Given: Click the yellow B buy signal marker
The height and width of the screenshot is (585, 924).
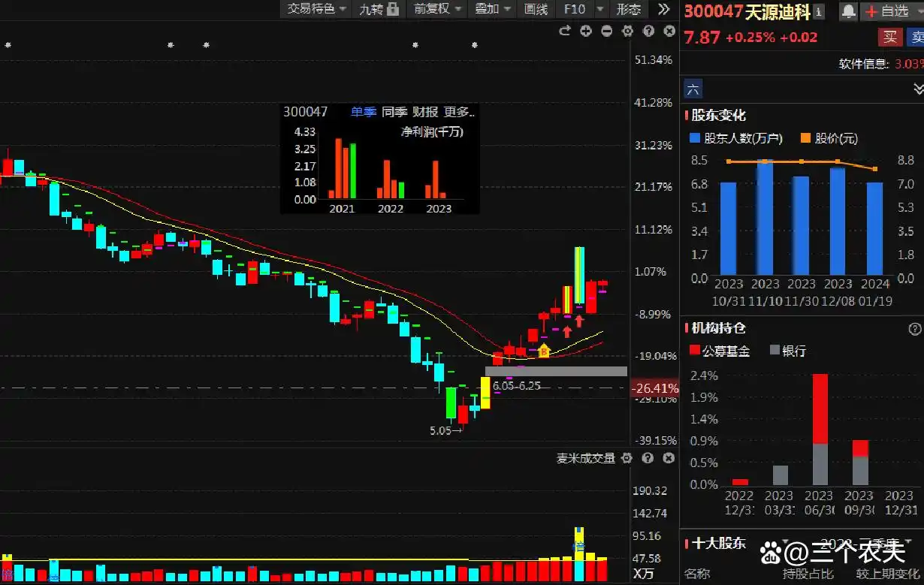Looking at the screenshot, I should pos(544,350).
